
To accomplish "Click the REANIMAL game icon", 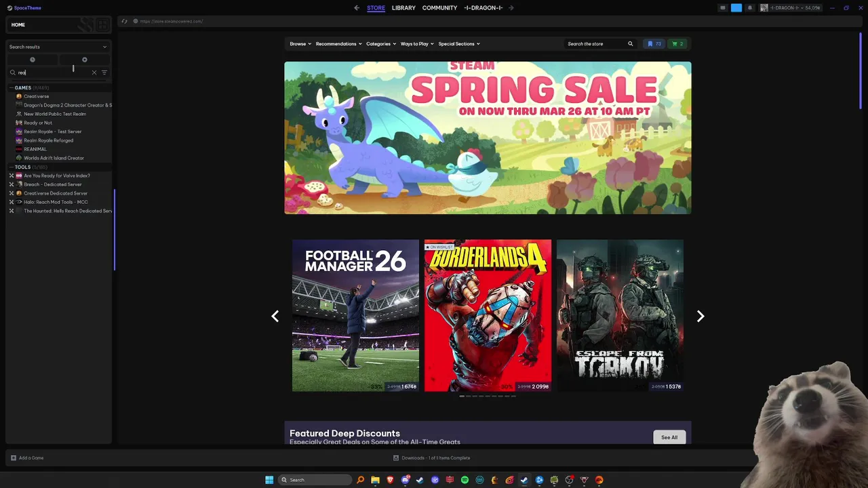I will (19, 149).
